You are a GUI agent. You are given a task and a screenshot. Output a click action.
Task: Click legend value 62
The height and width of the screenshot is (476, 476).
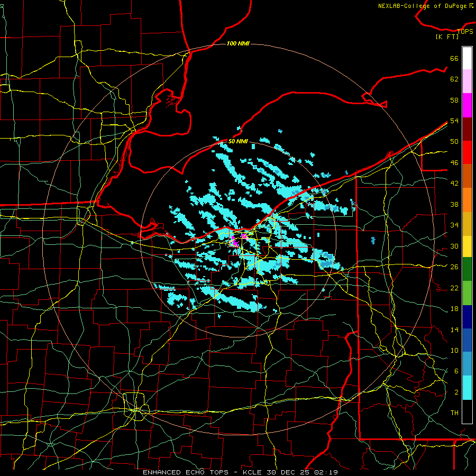[454, 79]
